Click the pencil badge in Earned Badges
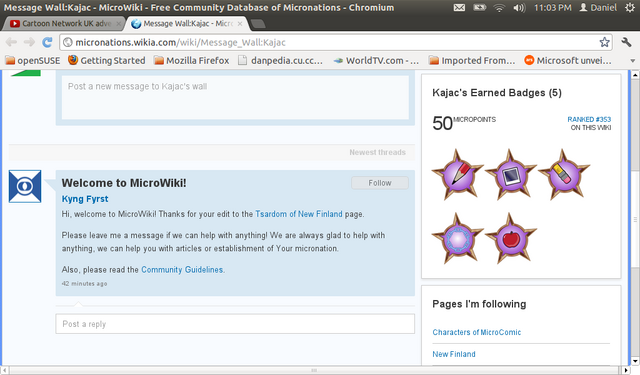640x375 pixels. pyautogui.click(x=458, y=175)
